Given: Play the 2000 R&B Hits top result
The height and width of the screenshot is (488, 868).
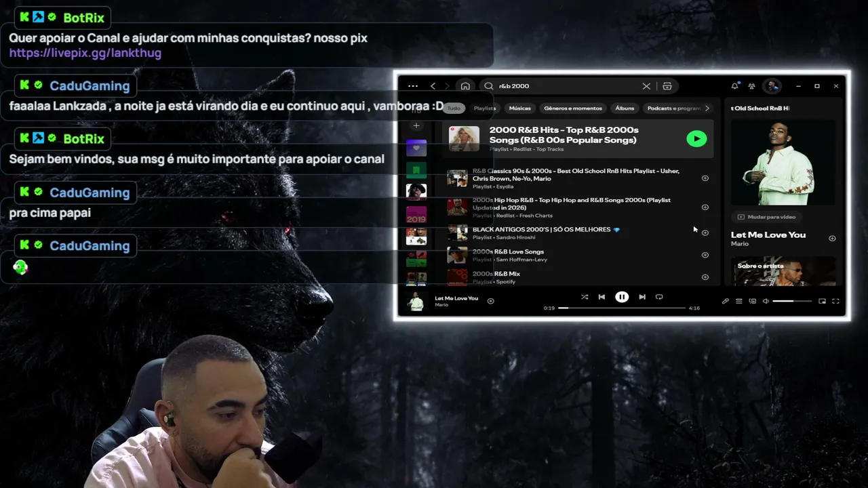Looking at the screenshot, I should tap(696, 138).
